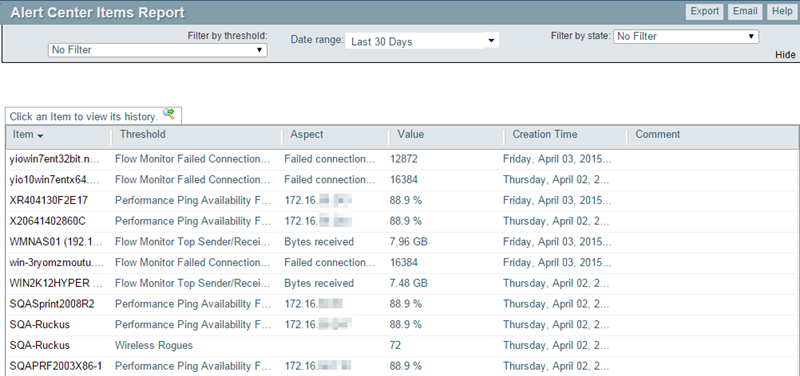
Task: Click value 72 in SQA-Ruckus row
Action: (395, 345)
